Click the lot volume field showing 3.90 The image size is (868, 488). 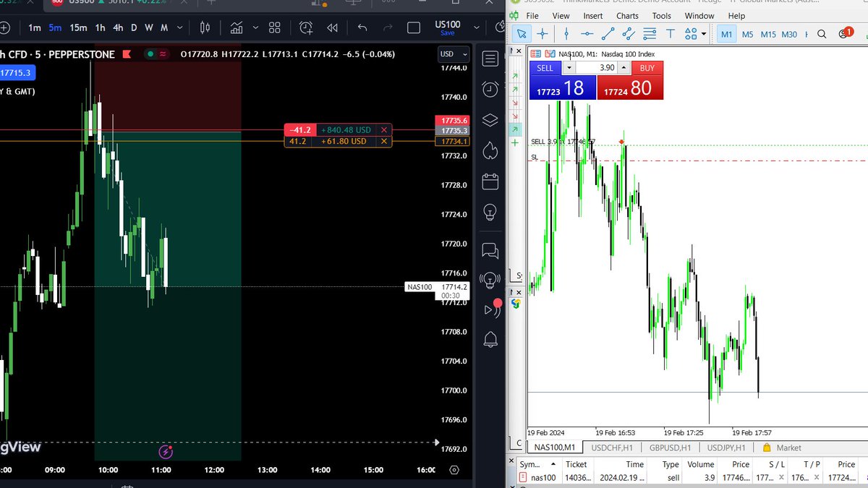click(x=597, y=68)
